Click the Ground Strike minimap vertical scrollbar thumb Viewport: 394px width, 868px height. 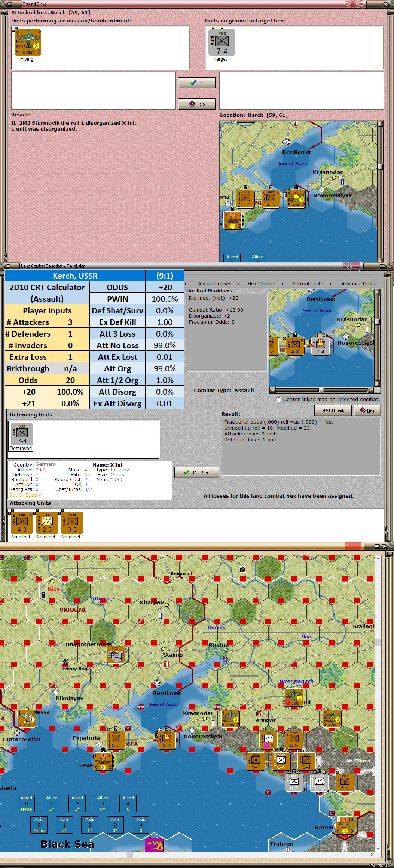(x=380, y=167)
